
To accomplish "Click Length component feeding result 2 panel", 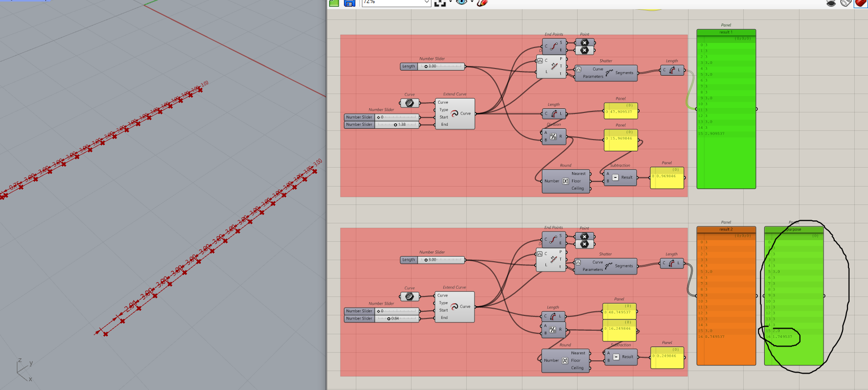I will 672,263.
